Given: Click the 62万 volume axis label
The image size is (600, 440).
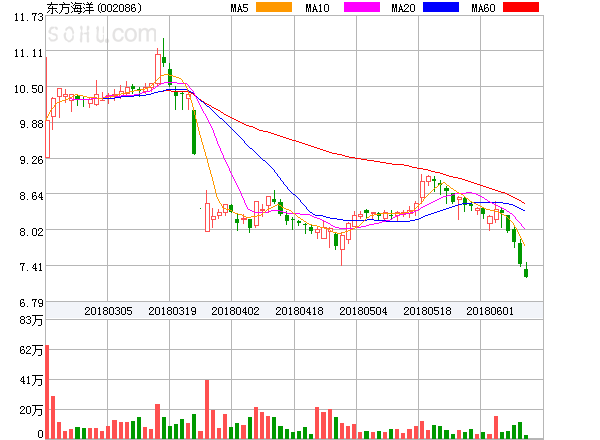Looking at the screenshot, I should tap(31, 350).
